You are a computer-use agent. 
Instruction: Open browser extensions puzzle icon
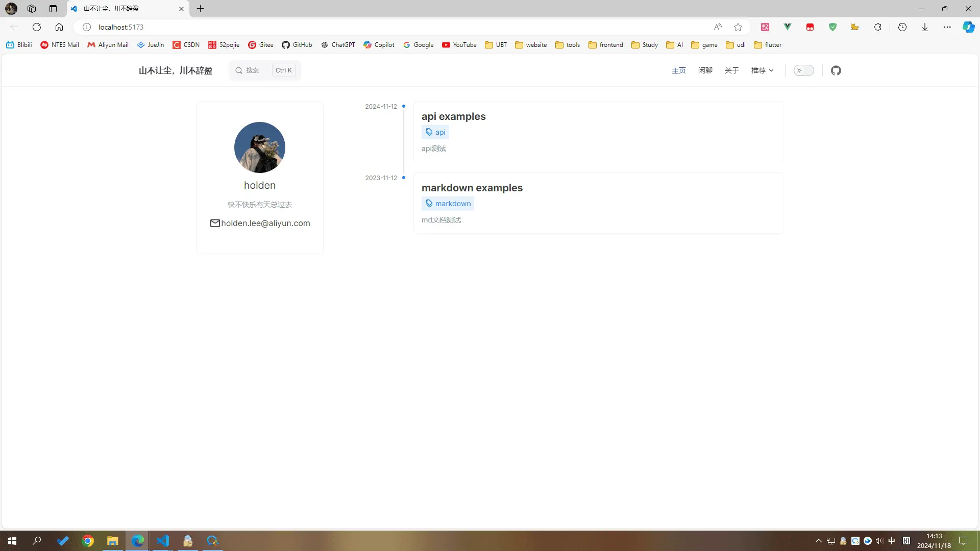click(877, 27)
